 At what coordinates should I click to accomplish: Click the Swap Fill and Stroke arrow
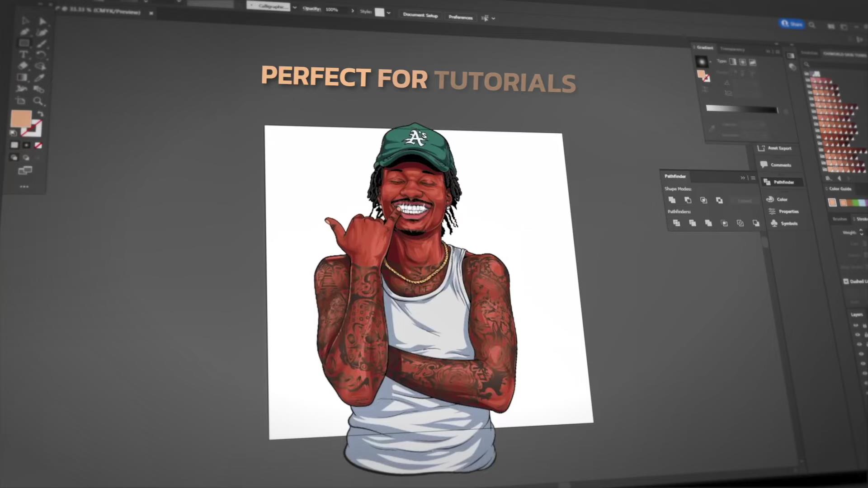[x=40, y=114]
